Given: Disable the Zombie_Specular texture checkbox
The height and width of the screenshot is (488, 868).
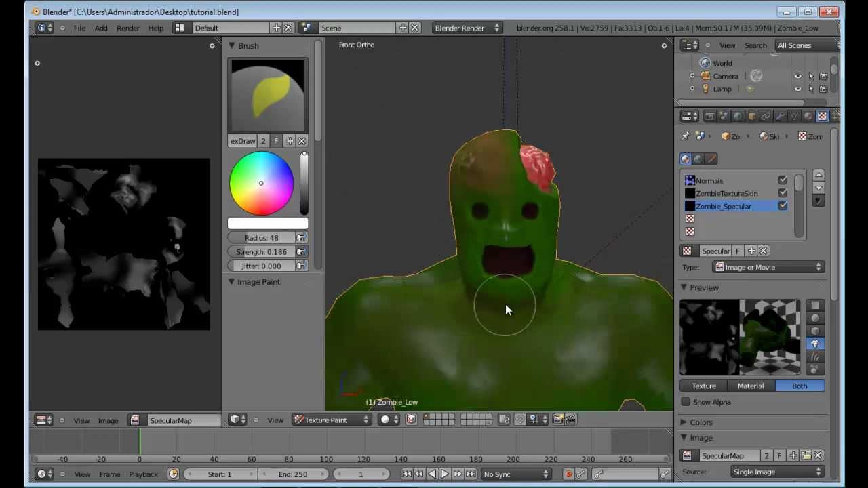Looking at the screenshot, I should [x=783, y=206].
